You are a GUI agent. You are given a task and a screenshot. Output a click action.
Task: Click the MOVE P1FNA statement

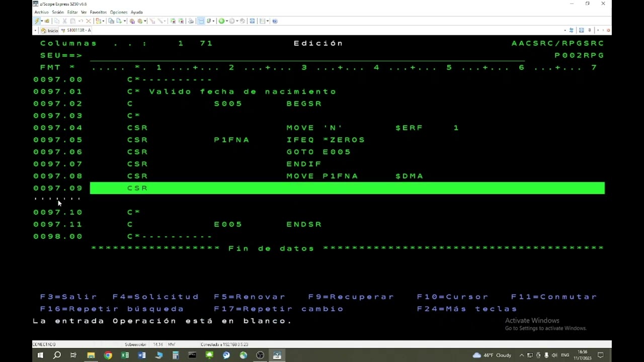(322, 176)
